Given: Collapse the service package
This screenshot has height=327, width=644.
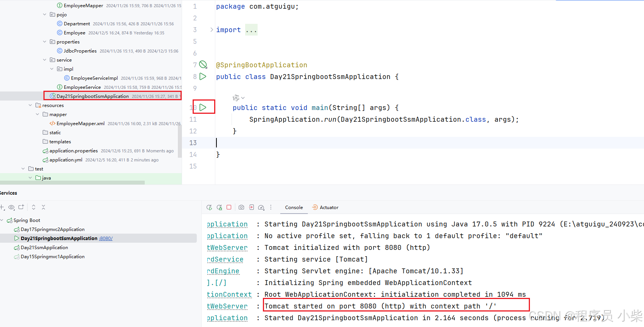Looking at the screenshot, I should 45,60.
